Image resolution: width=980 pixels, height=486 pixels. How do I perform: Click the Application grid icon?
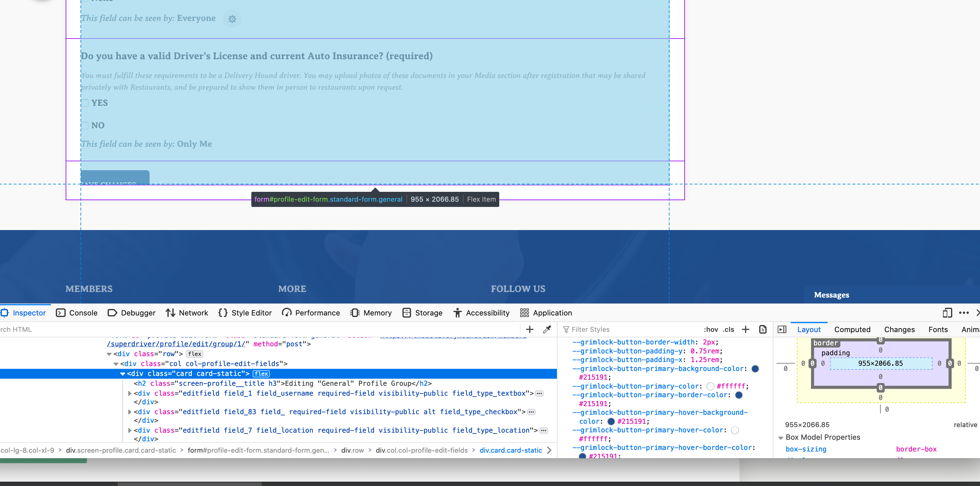pos(524,312)
